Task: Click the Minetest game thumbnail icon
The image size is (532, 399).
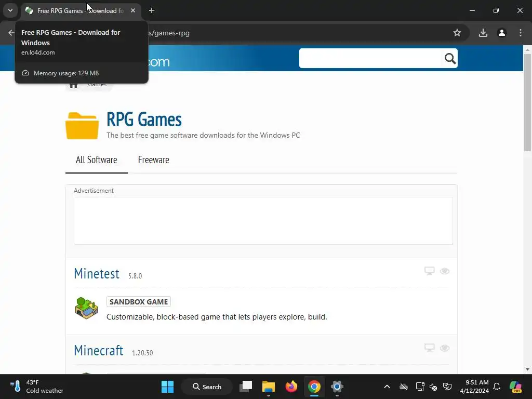Action: click(x=87, y=308)
